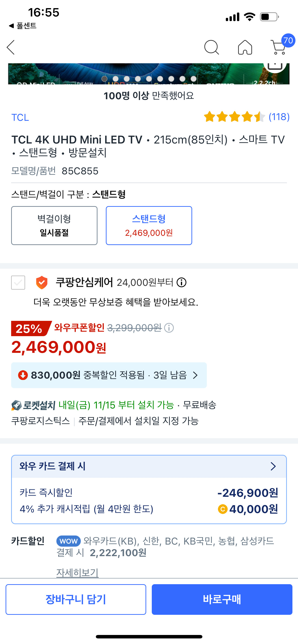Select the 벽걸이형 option
The height and width of the screenshot is (644, 298).
point(54,226)
